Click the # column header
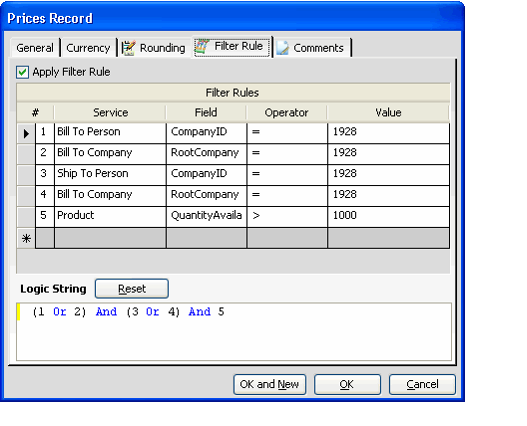Screen dimensions: 527x426 click(35, 113)
